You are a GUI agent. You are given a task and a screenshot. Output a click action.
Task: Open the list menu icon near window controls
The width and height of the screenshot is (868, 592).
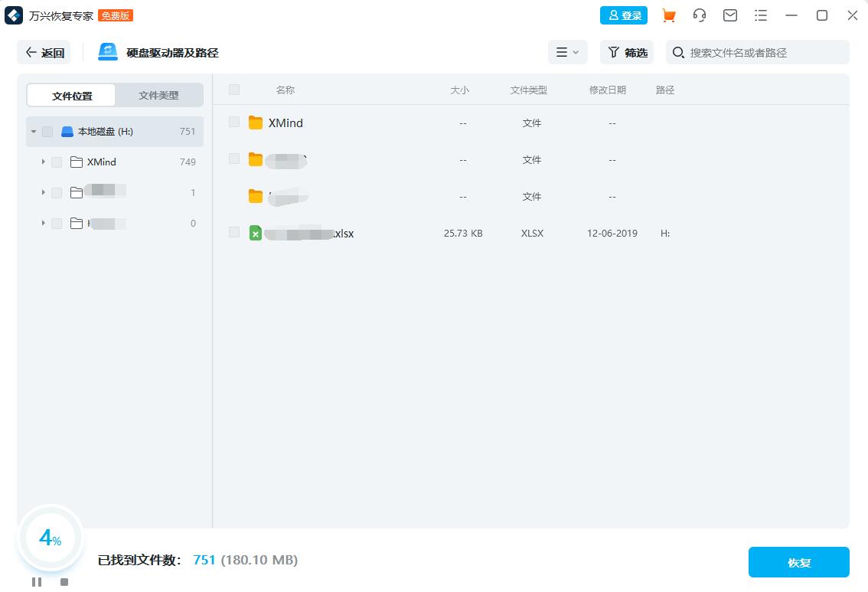point(760,15)
